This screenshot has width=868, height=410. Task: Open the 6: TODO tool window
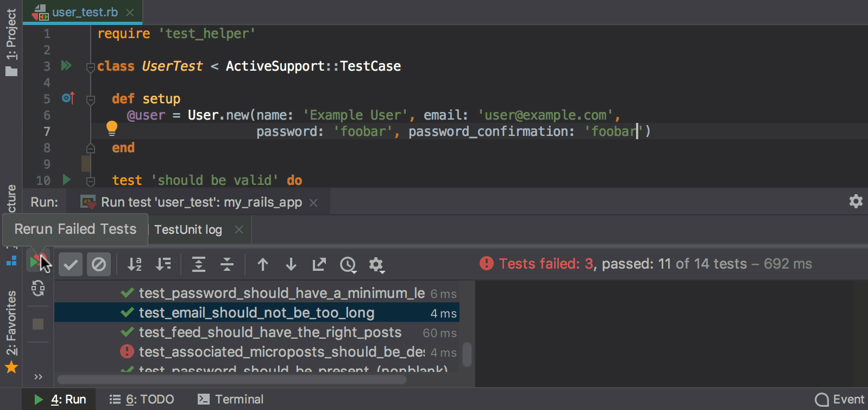(x=141, y=399)
